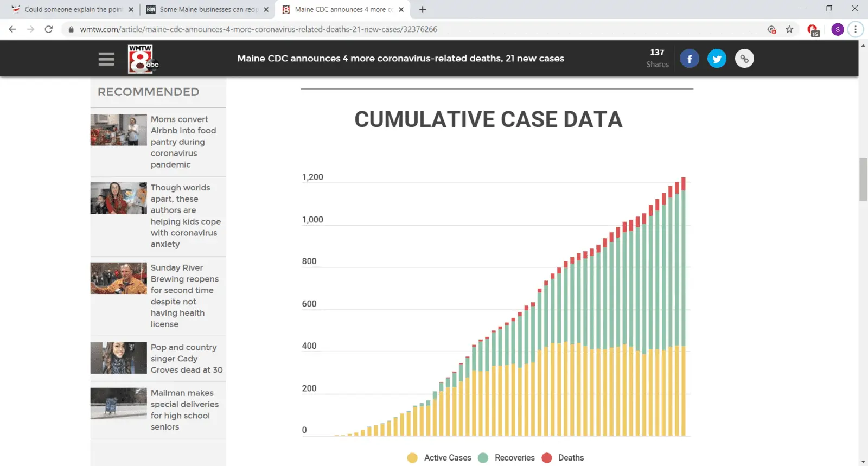Toggle Deaths legend item

[563, 458]
